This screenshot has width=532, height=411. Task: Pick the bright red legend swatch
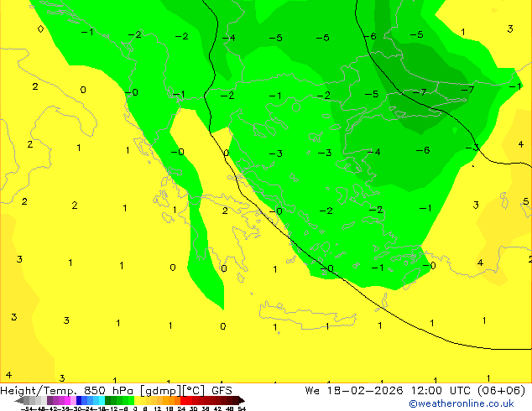pos(183,400)
